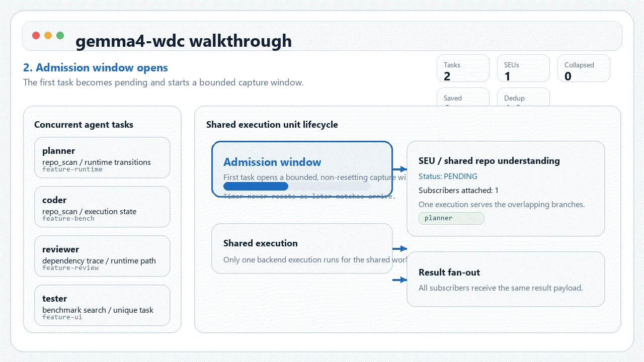The width and height of the screenshot is (644, 362).
Task: Click the green traffic-light dot
Action: click(x=60, y=35)
